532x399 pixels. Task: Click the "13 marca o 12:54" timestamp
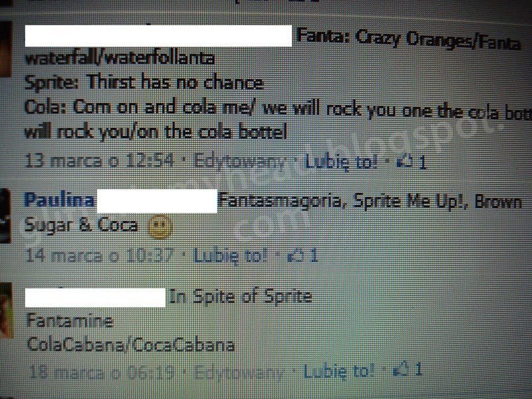[x=100, y=161]
